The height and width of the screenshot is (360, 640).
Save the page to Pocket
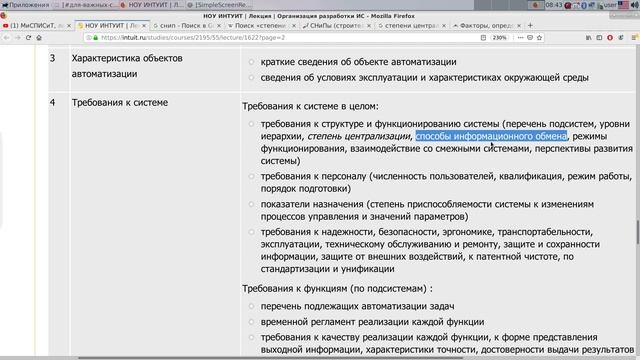pos(530,38)
